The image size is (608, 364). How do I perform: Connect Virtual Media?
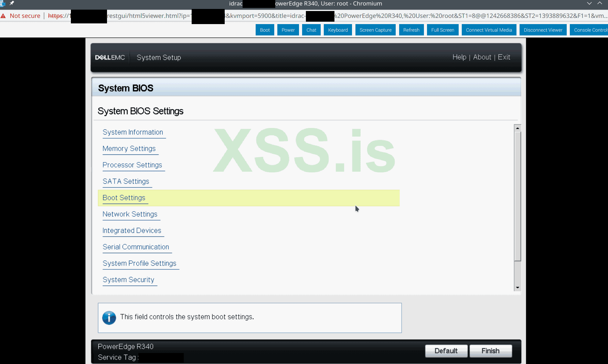point(489,30)
